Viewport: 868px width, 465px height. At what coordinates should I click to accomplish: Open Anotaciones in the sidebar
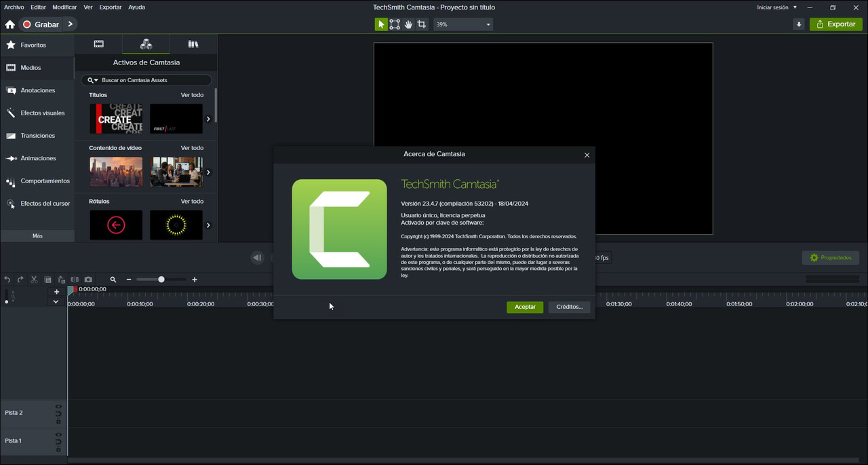37,90
